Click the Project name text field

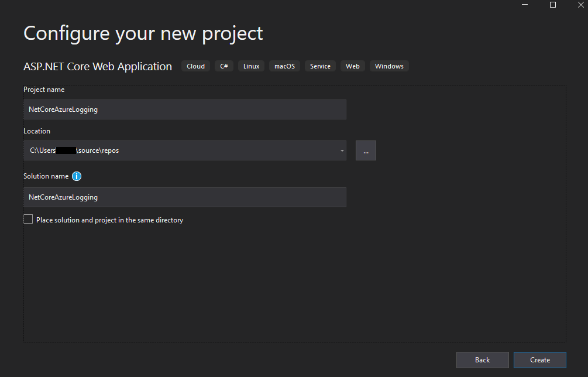(x=184, y=109)
